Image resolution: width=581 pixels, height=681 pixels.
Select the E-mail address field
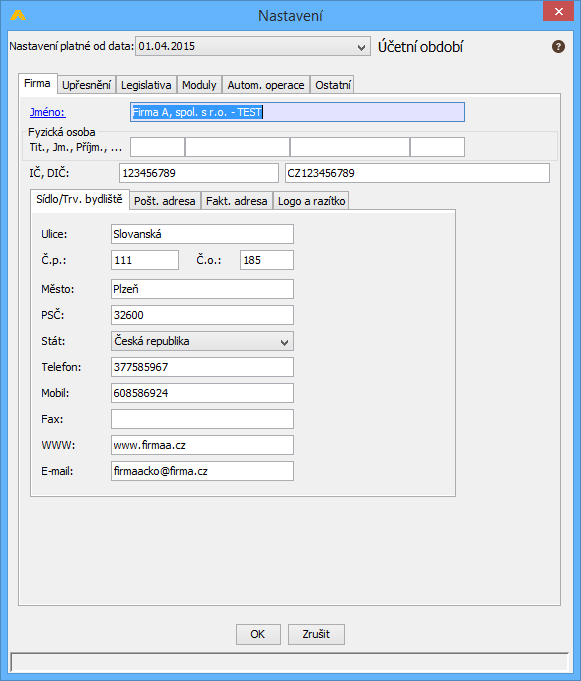202,471
